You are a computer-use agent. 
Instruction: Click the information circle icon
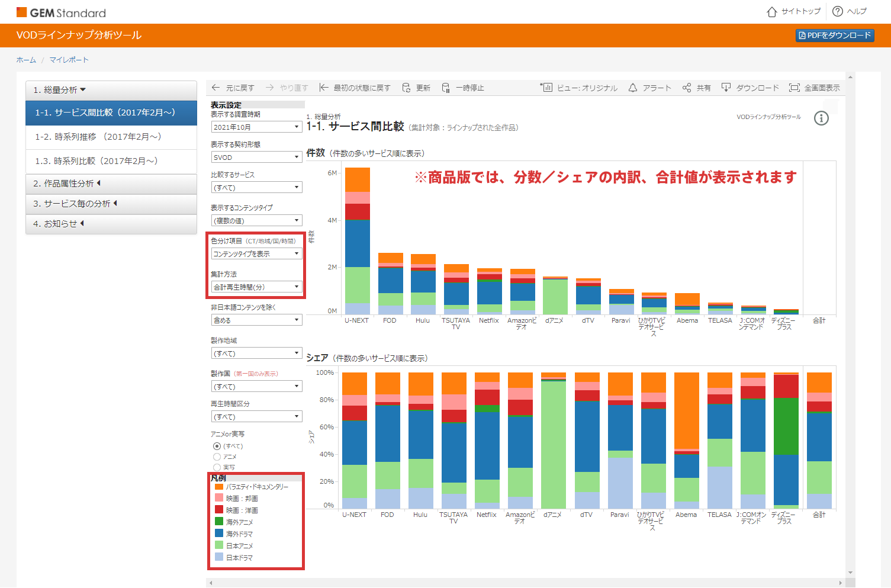[821, 118]
